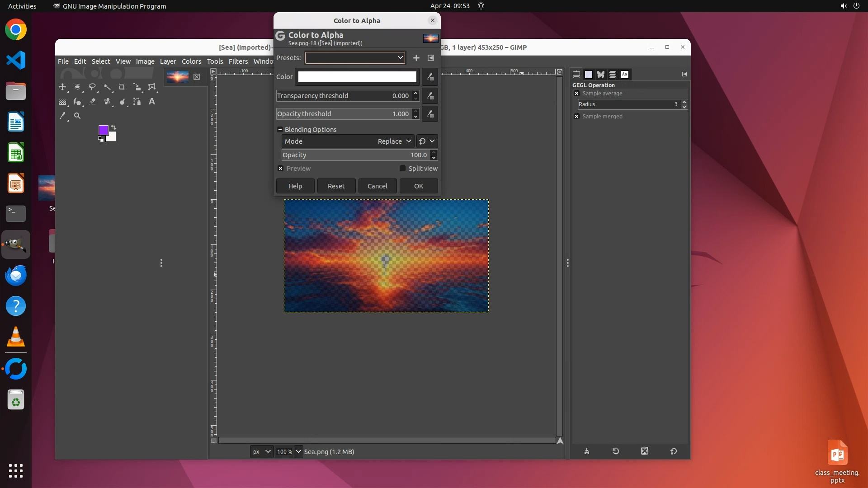The image size is (868, 488).
Task: Open the Presets dropdown
Action: pyautogui.click(x=355, y=58)
